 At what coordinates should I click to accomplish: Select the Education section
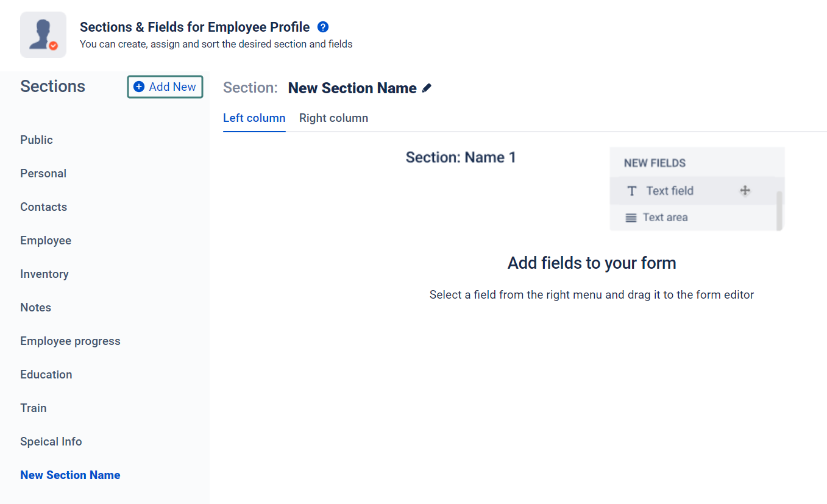coord(46,374)
